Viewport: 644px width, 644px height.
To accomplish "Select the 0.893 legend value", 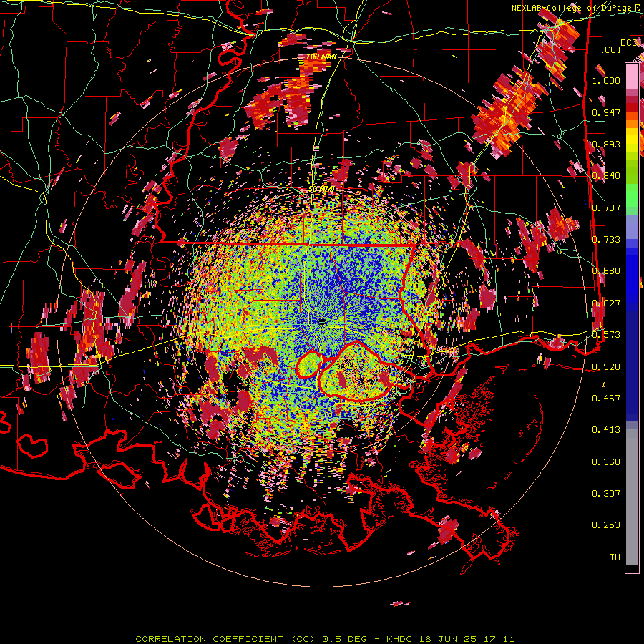I will (606, 144).
